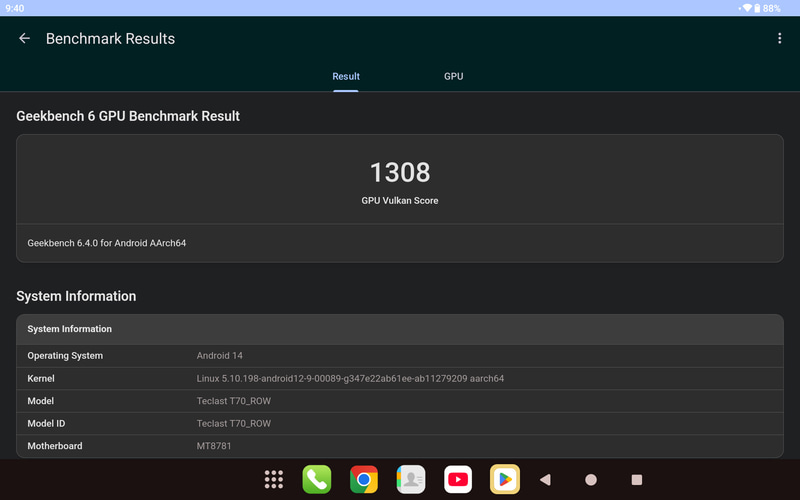Open the app drawer grid icon

(273, 479)
